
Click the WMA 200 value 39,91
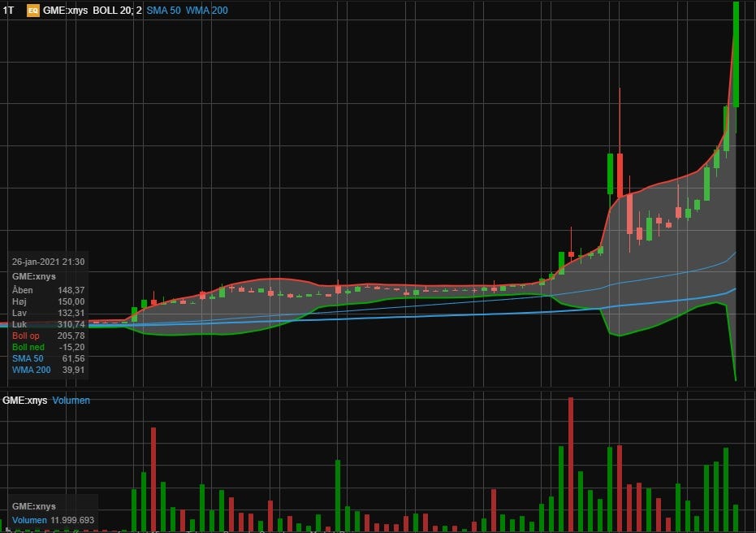click(73, 370)
